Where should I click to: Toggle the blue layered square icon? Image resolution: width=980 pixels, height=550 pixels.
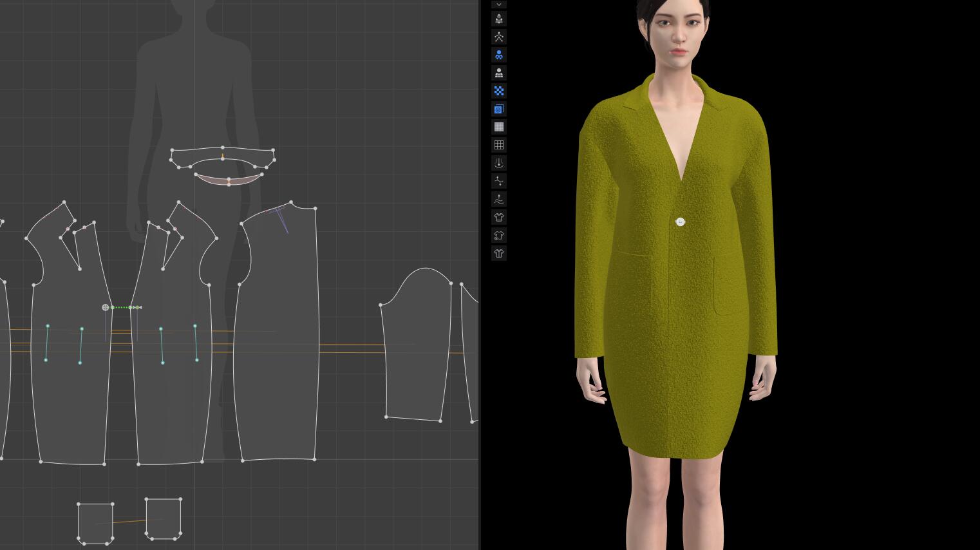499,109
